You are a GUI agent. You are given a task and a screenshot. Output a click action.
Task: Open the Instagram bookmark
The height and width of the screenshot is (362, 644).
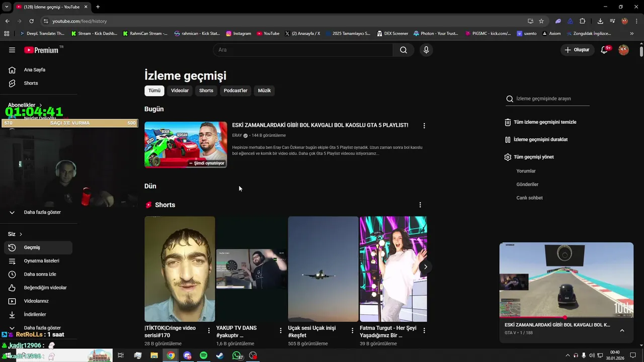[238, 34]
